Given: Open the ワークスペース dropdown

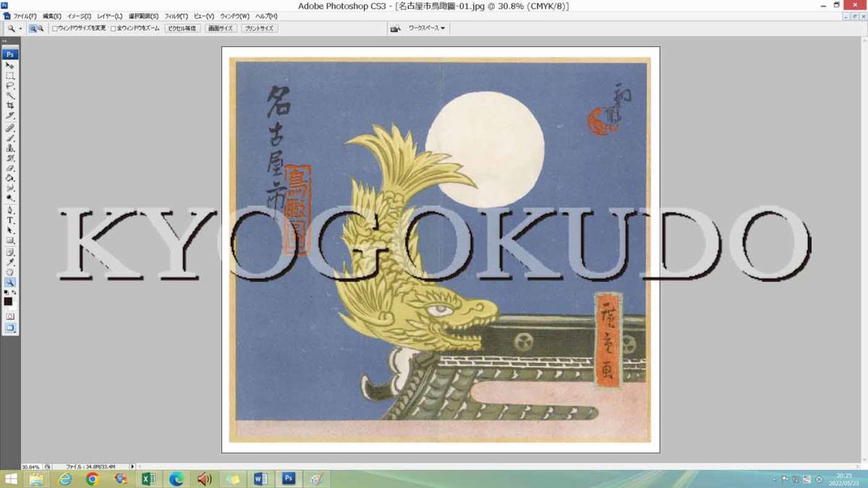Looking at the screenshot, I should (427, 28).
